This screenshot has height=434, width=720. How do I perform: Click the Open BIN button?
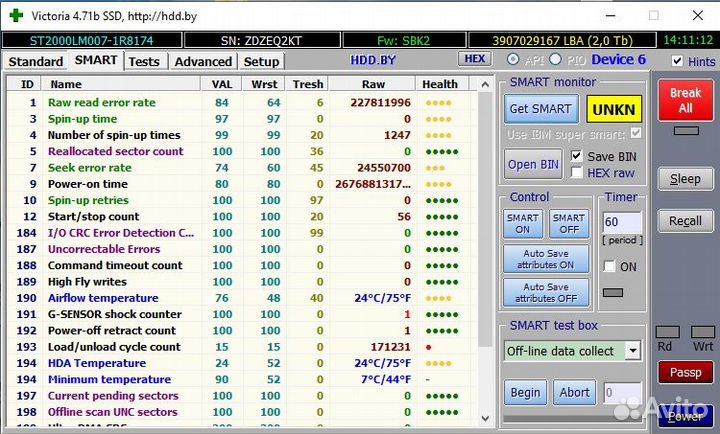tap(534, 165)
